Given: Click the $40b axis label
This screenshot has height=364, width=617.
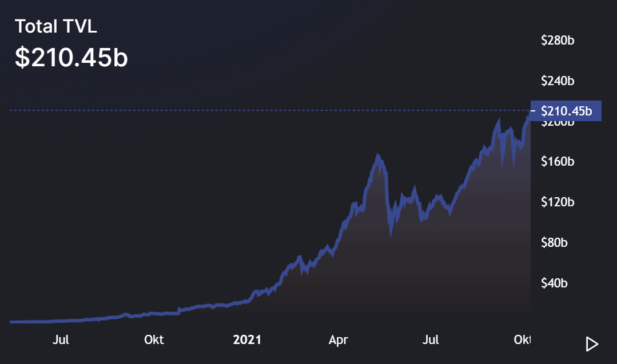Looking at the screenshot, I should pos(554,283).
